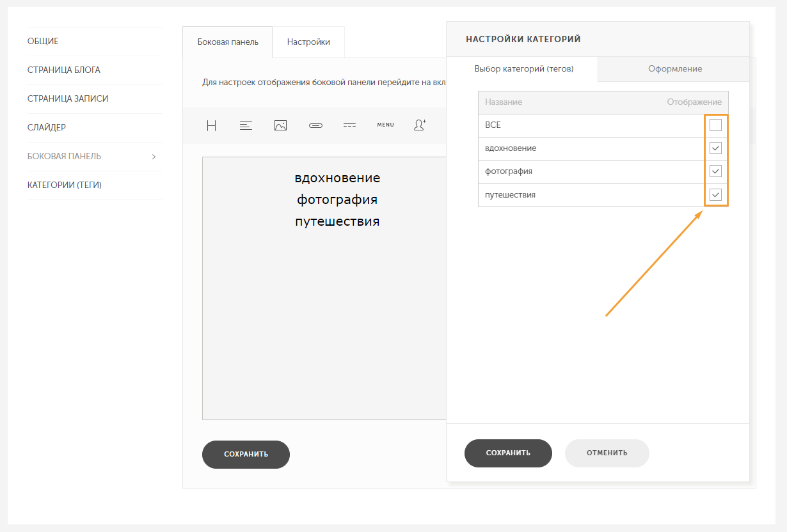Uncheck display for вдохновение category

[715, 148]
